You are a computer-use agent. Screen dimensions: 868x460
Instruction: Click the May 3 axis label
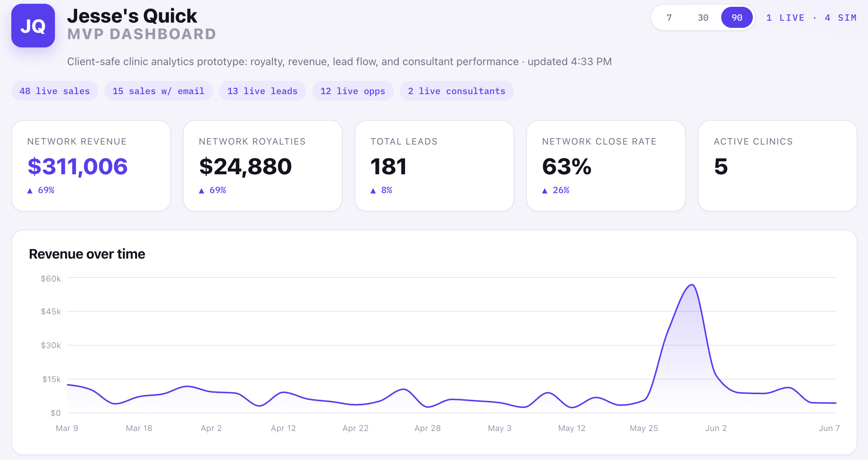[x=499, y=428]
